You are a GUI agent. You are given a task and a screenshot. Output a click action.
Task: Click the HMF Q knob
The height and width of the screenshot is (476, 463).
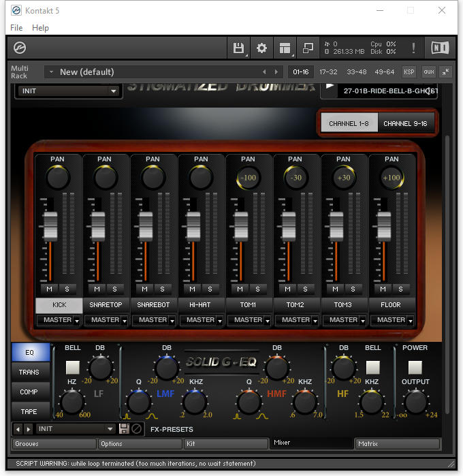(x=249, y=402)
